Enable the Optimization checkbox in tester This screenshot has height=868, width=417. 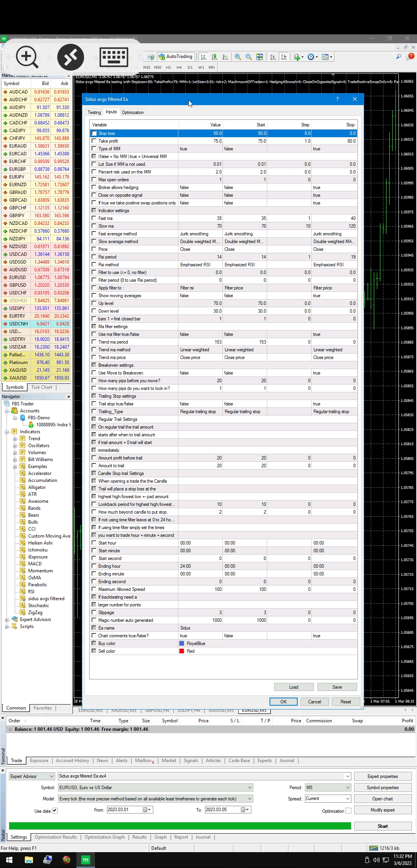pyautogui.click(x=348, y=811)
